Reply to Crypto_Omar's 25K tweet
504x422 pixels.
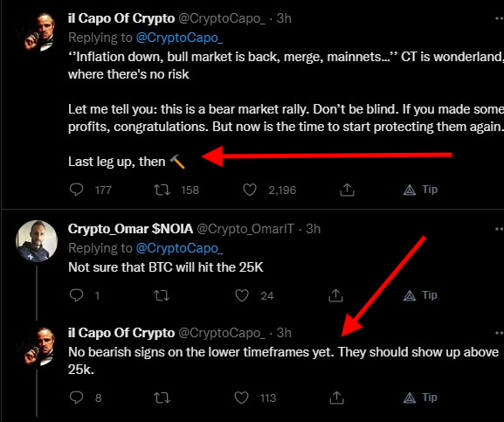click(77, 295)
